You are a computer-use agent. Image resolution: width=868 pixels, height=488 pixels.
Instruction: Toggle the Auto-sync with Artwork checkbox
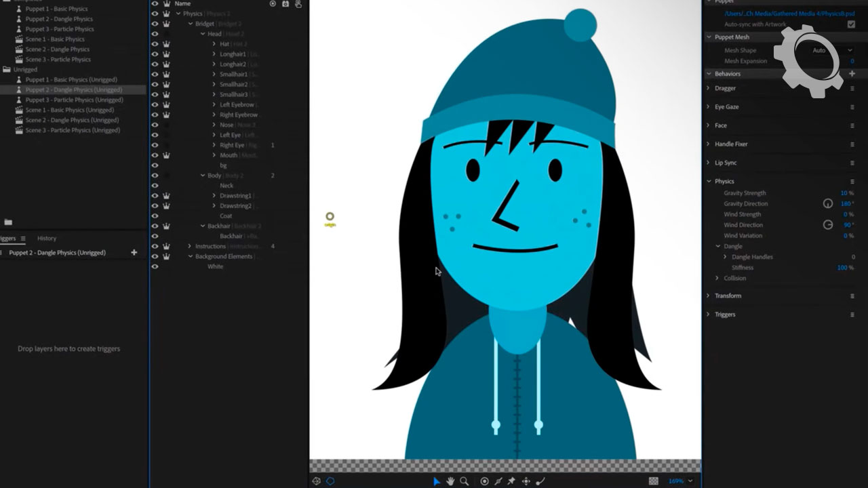(851, 24)
